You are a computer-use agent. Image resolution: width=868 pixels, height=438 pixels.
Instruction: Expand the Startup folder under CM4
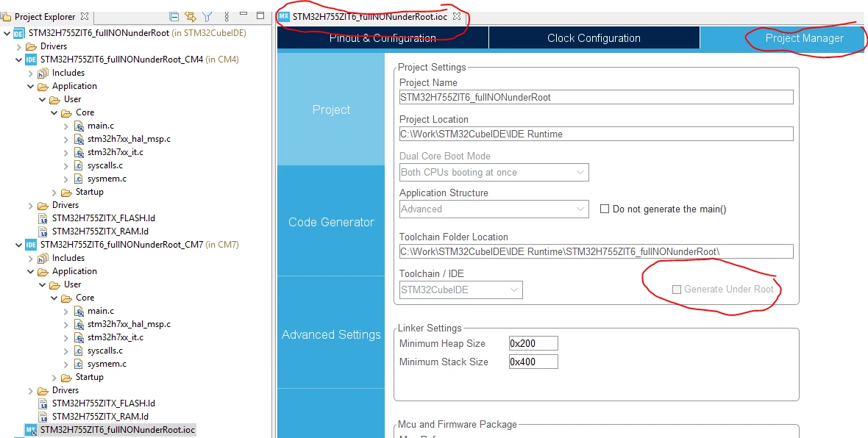coord(54,193)
